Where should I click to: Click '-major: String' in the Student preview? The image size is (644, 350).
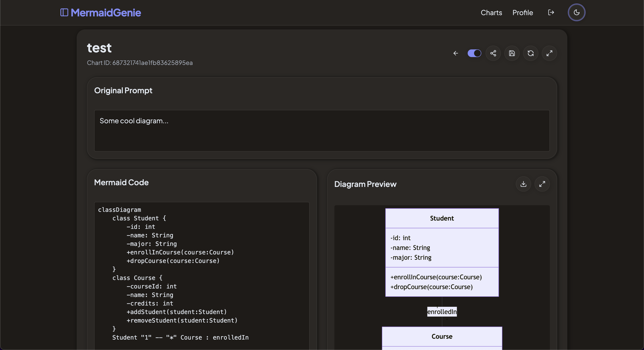pos(411,258)
